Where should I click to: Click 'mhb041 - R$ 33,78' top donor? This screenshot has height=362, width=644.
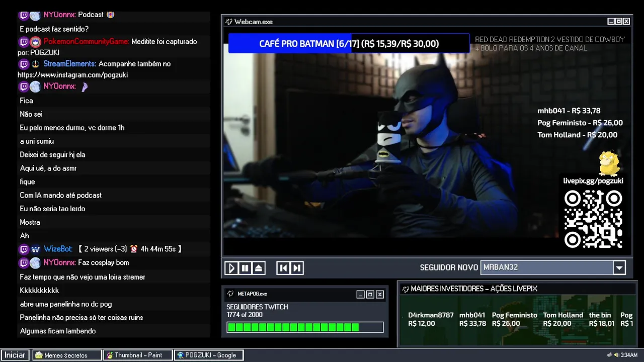pos(569,111)
